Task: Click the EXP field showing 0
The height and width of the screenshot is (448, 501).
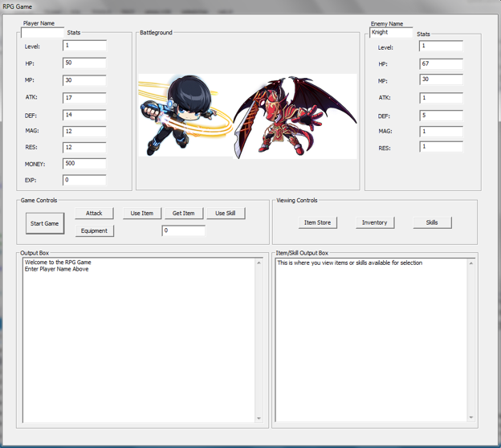Action: [84, 180]
